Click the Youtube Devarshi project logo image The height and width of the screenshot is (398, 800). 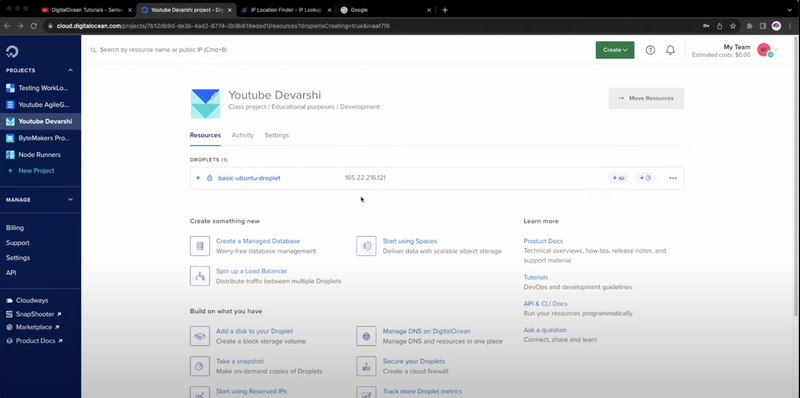[x=205, y=104]
